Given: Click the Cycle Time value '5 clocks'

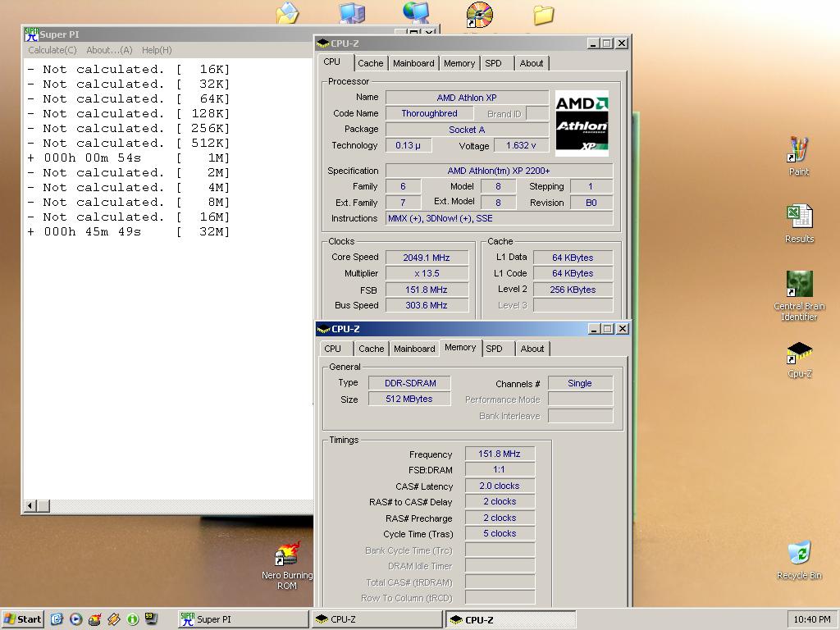Looking at the screenshot, I should click(x=500, y=533).
